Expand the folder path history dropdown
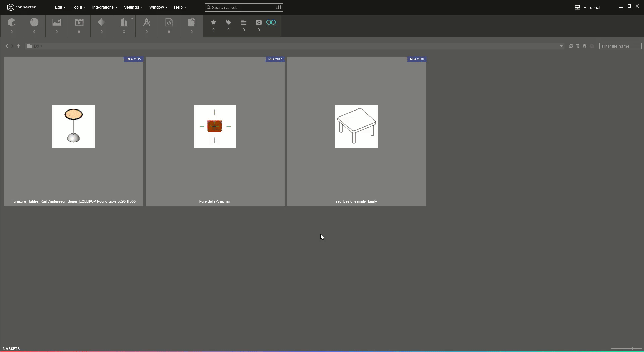The image size is (644, 352). [561, 46]
